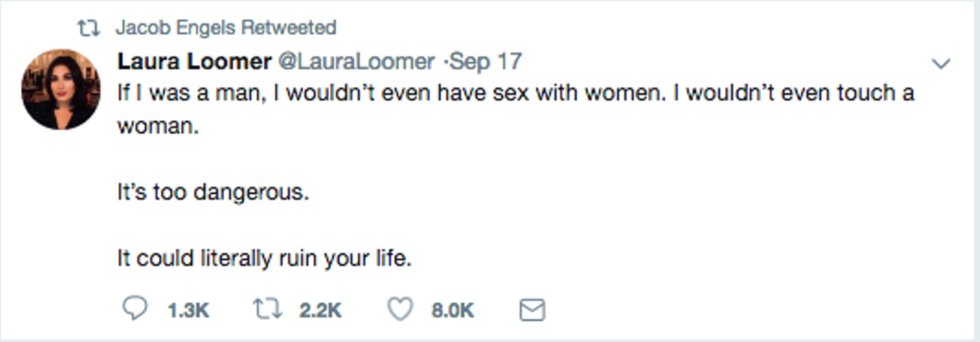Open the Laura Loomer display name link
The image size is (980, 342).
[194, 62]
